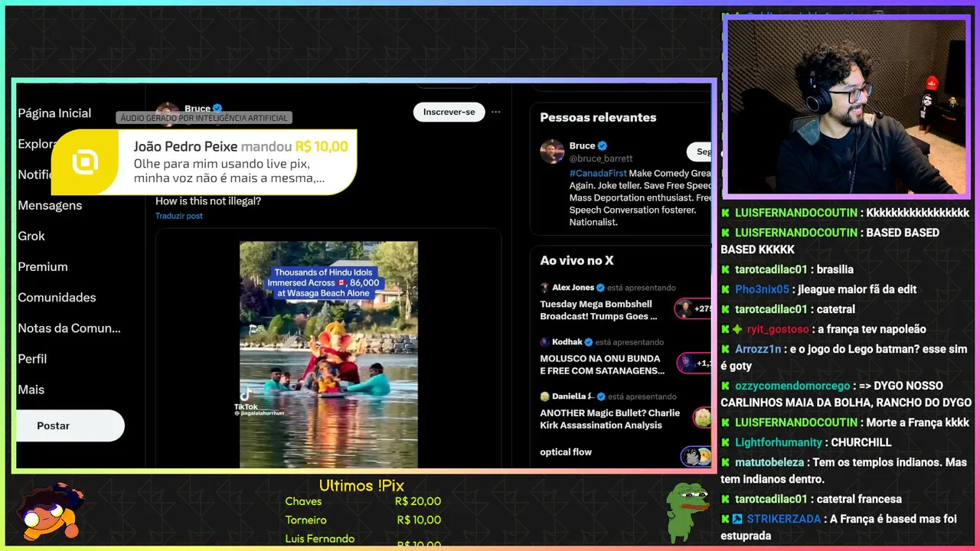Click the Lightforhumanity chat username
980x551 pixels.
[x=779, y=442]
